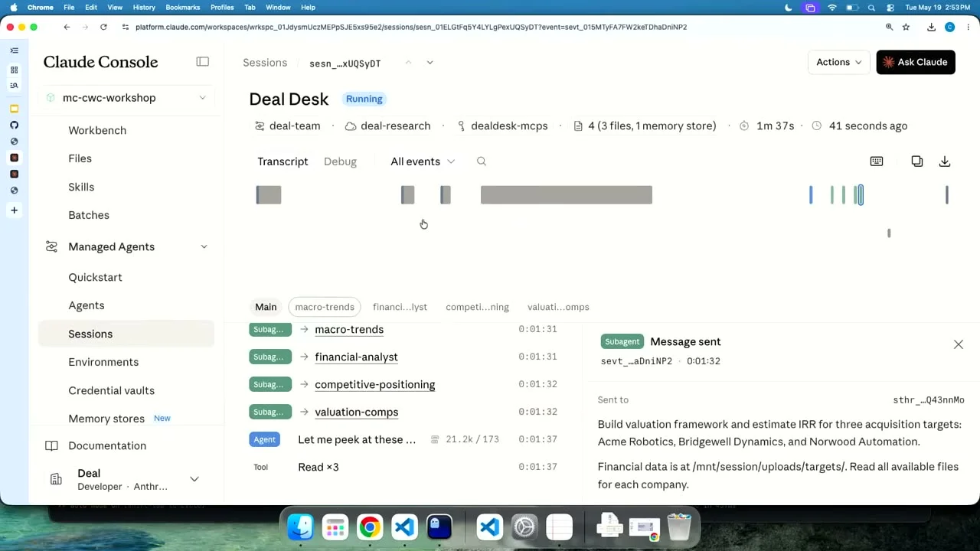Open Launchpad from the Dock
Viewport: 980px width, 551px height.
click(x=335, y=527)
